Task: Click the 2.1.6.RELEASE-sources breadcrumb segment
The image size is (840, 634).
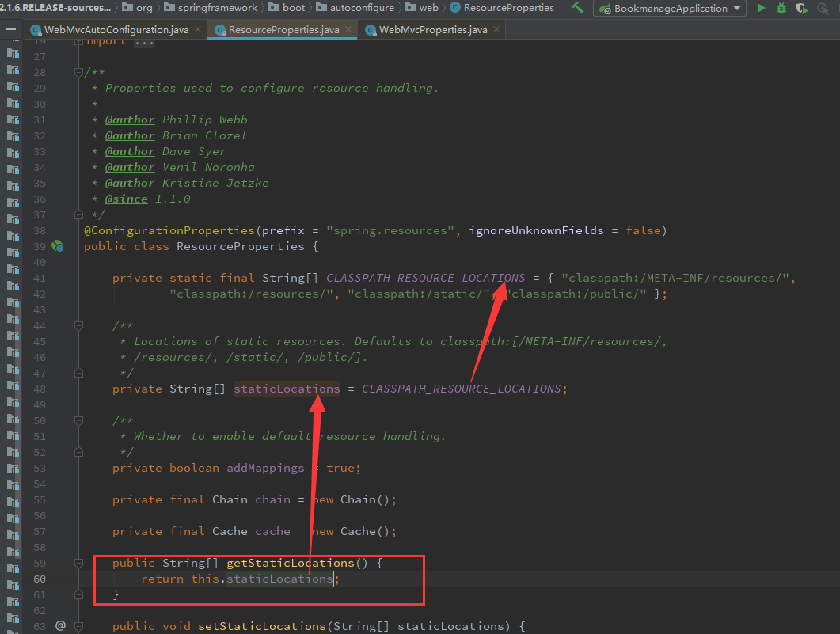Action: 55,7
